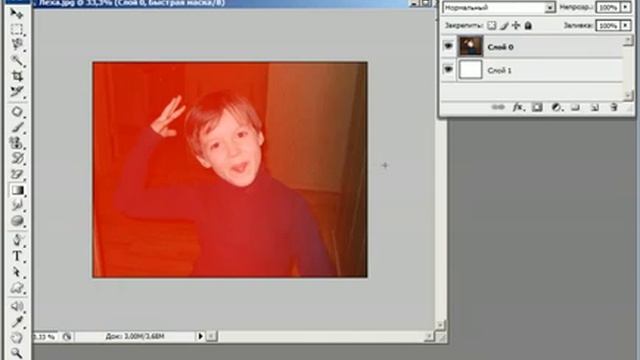The image size is (640, 360).
Task: Hide the Слой 0 layer
Action: coord(448,46)
